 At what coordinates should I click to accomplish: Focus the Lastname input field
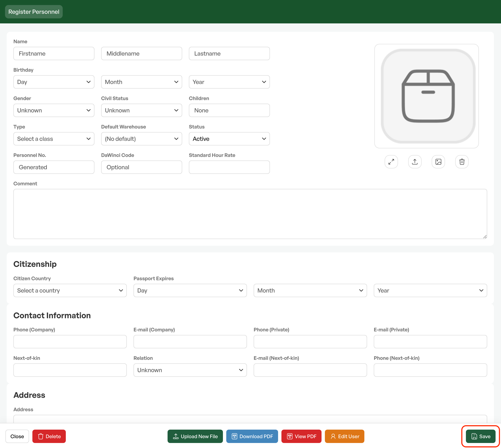pos(229,53)
